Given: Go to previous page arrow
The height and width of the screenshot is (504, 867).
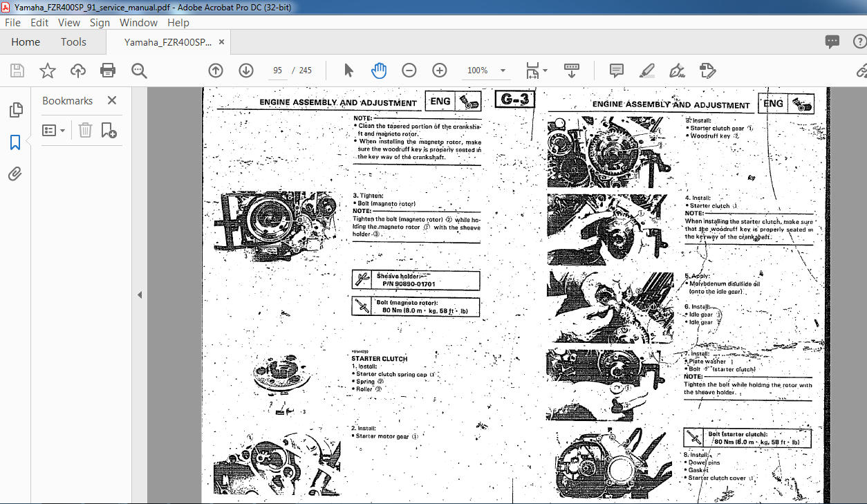Looking at the screenshot, I should click(216, 71).
